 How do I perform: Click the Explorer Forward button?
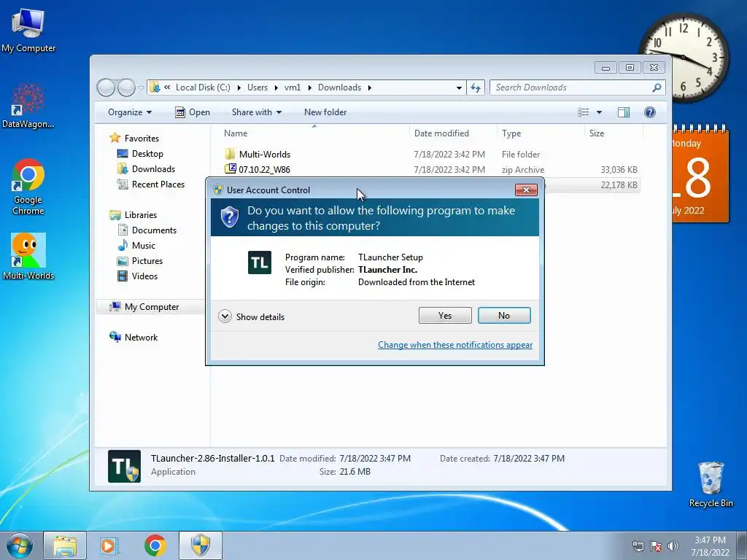126,87
